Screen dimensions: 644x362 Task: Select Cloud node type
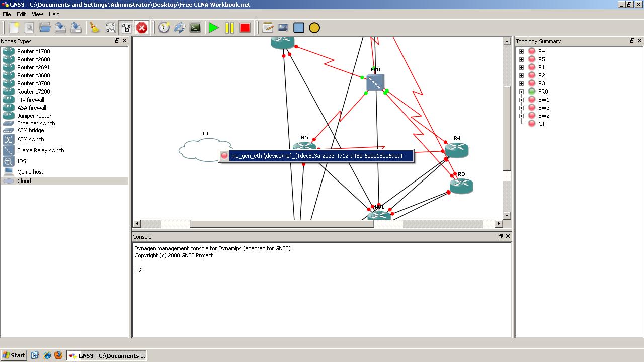(64, 181)
